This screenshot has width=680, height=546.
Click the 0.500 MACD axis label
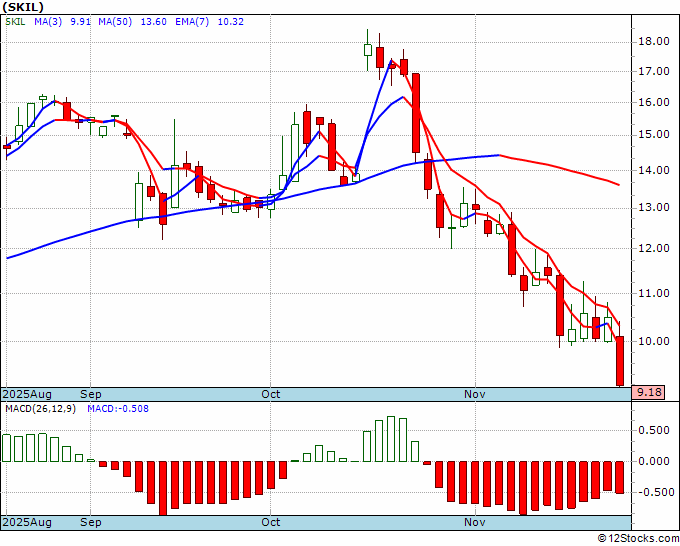click(656, 431)
